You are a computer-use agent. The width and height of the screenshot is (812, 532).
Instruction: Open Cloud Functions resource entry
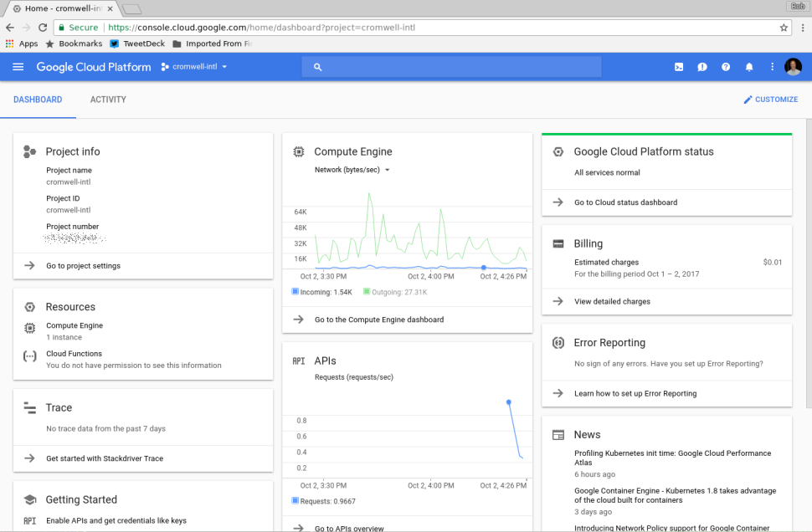click(134, 359)
